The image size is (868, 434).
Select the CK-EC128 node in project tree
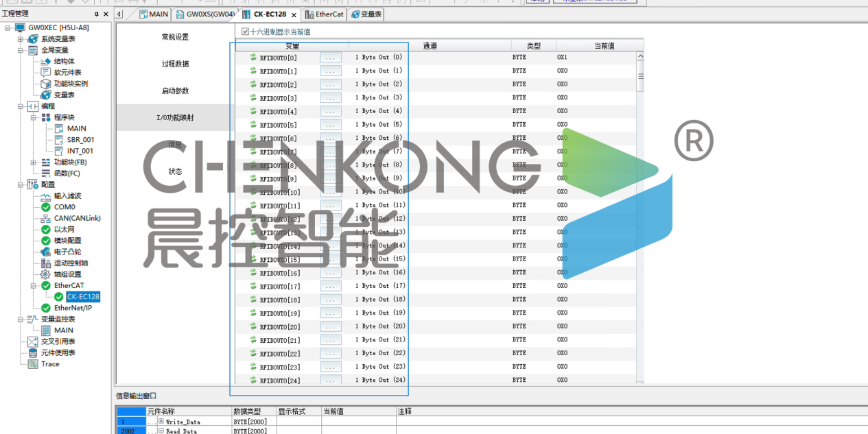click(x=83, y=297)
